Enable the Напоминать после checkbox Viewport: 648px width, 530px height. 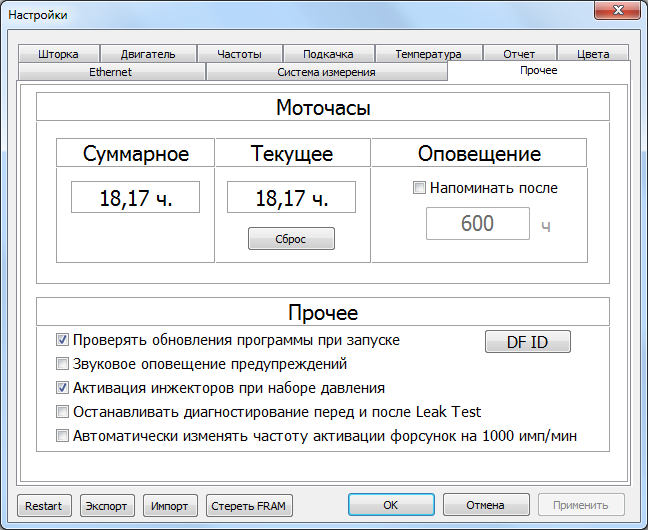tap(419, 188)
